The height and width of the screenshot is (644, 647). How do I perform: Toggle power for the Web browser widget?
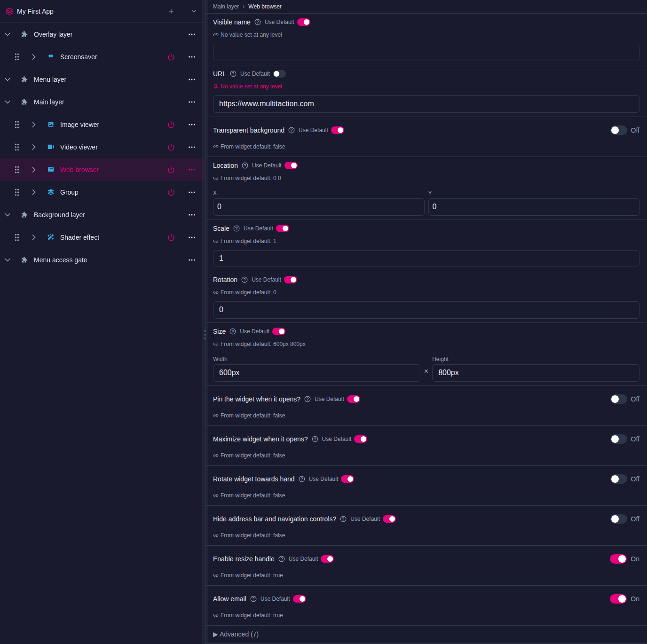point(171,170)
